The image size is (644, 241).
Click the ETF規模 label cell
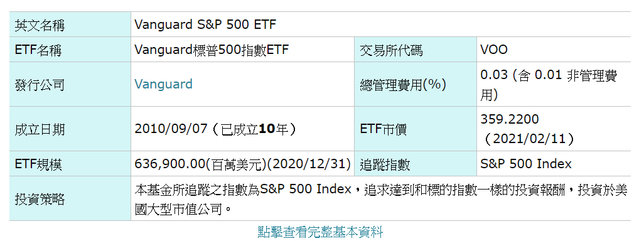tap(70, 164)
